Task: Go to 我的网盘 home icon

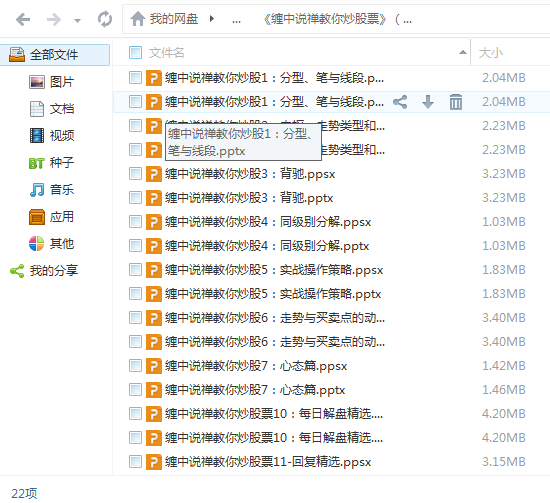Action: pyautogui.click(x=138, y=19)
